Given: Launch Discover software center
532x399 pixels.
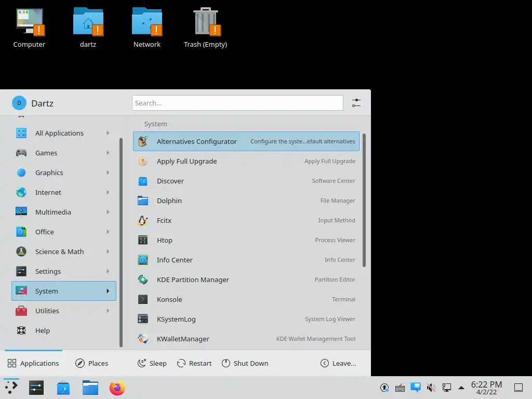Looking at the screenshot, I should [x=246, y=181].
